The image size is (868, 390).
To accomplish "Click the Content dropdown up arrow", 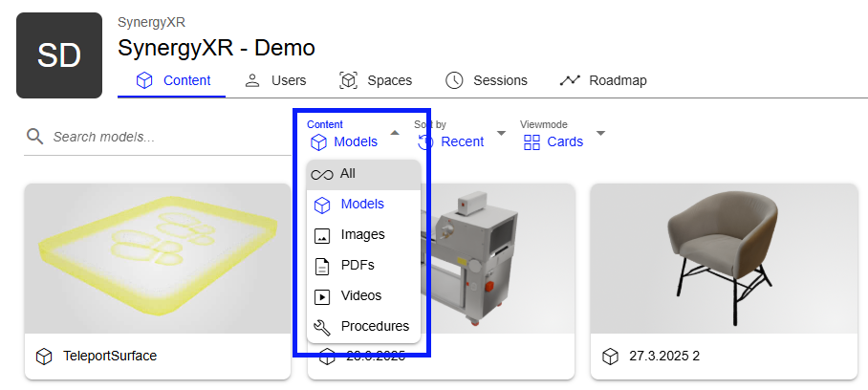I will [x=394, y=133].
